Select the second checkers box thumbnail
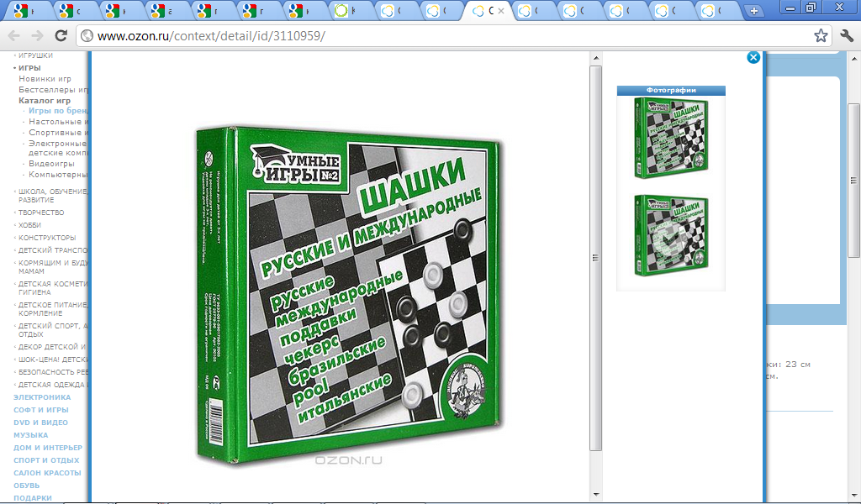 click(670, 235)
